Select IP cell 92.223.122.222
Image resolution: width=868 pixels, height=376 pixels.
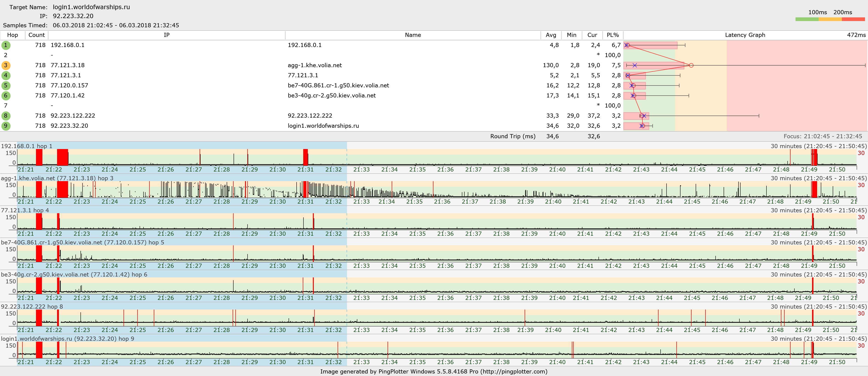tap(73, 116)
